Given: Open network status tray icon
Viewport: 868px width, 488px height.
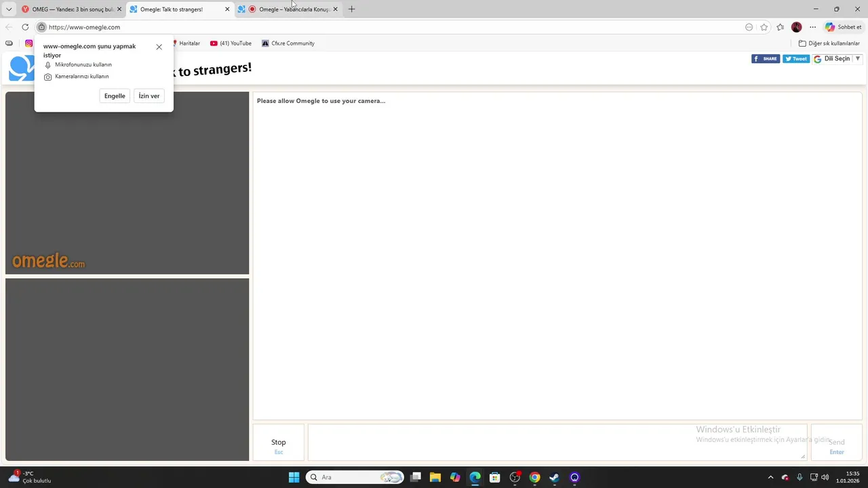Looking at the screenshot, I should pyautogui.click(x=814, y=477).
